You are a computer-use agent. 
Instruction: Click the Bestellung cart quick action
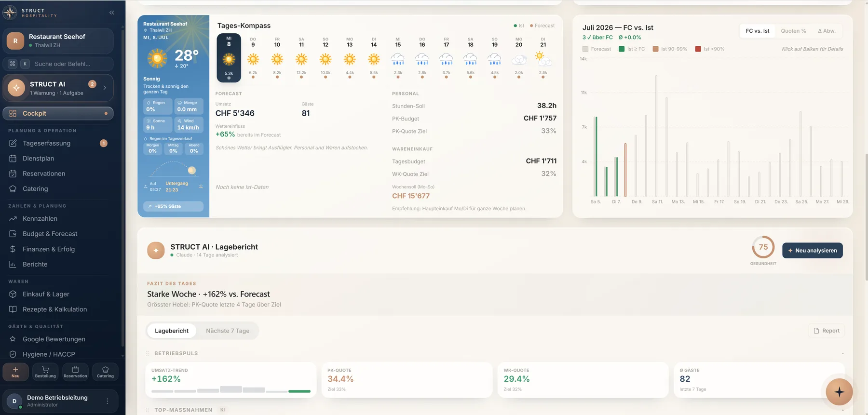pos(45,372)
